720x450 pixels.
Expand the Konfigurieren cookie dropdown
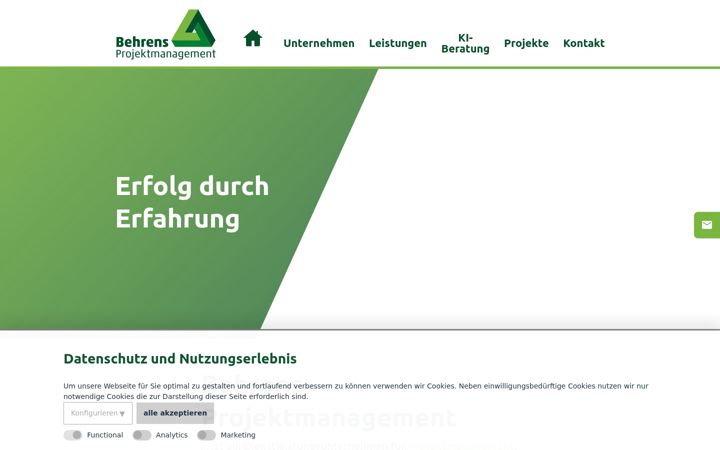point(98,413)
